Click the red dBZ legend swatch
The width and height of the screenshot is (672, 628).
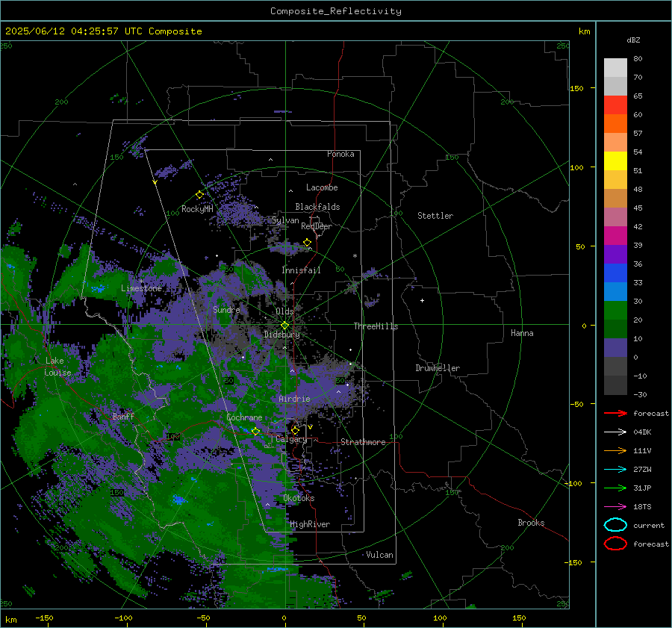pos(615,105)
